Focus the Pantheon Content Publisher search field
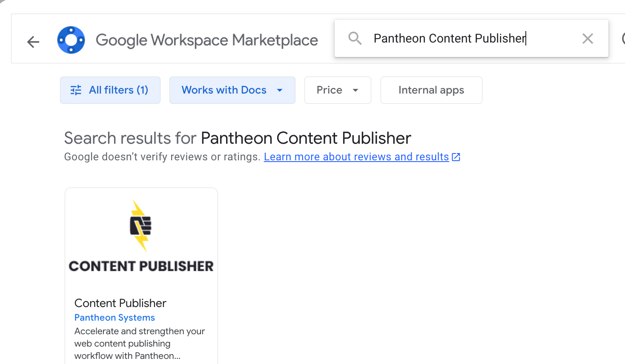 pos(468,39)
